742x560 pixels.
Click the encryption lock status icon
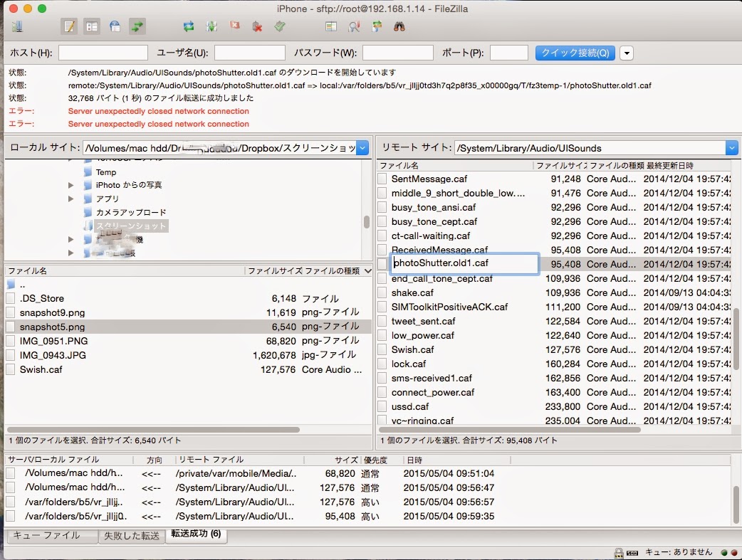(x=619, y=552)
